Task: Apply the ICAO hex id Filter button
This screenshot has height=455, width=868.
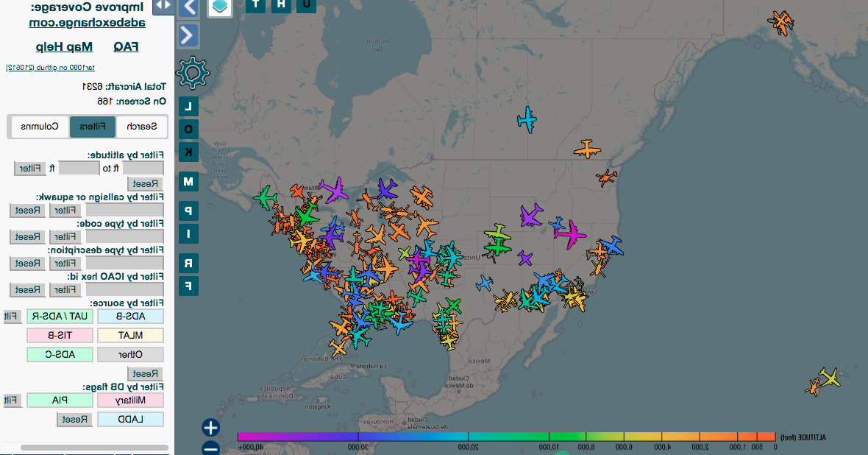Action: coord(65,290)
